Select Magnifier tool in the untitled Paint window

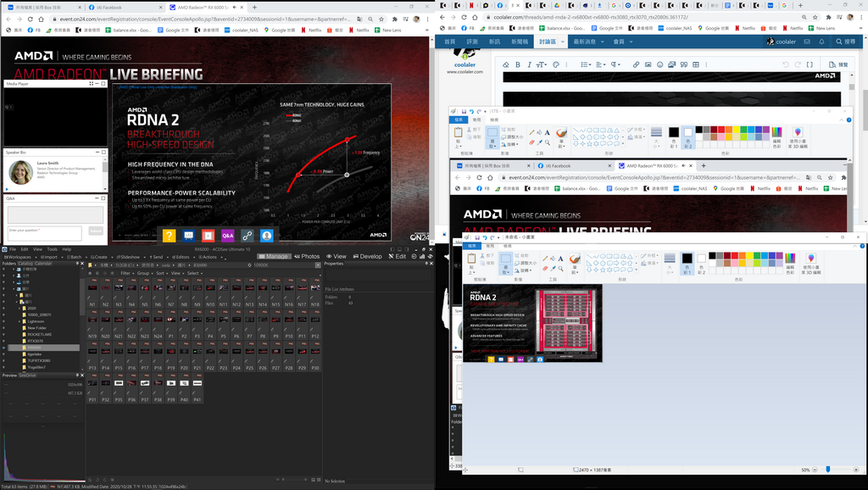click(x=560, y=269)
